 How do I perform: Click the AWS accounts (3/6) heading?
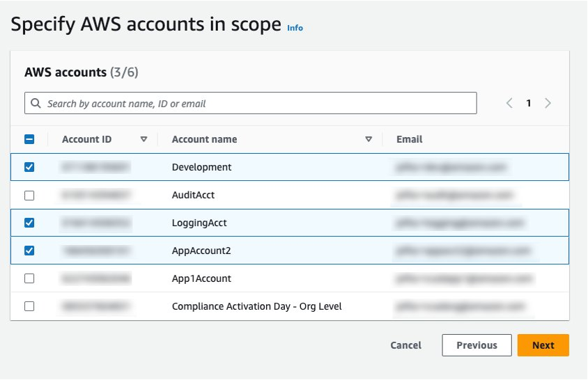pyautogui.click(x=82, y=72)
